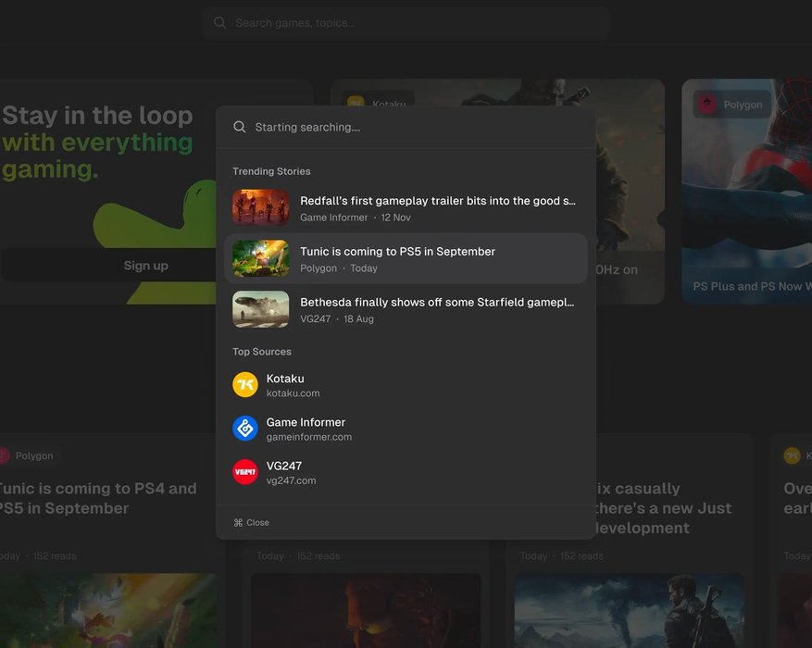The width and height of the screenshot is (812, 648).
Task: Click the Game Informer blue logo icon
Action: (x=245, y=429)
